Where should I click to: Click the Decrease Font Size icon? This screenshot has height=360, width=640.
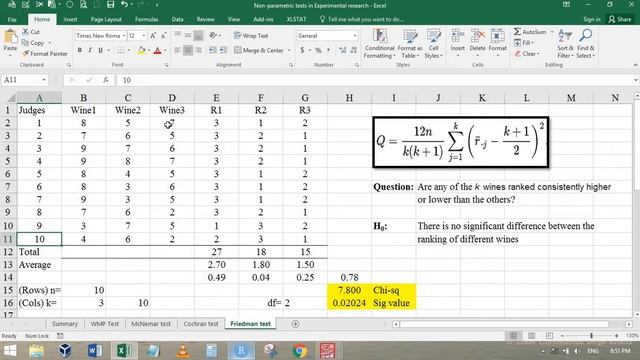click(x=163, y=36)
